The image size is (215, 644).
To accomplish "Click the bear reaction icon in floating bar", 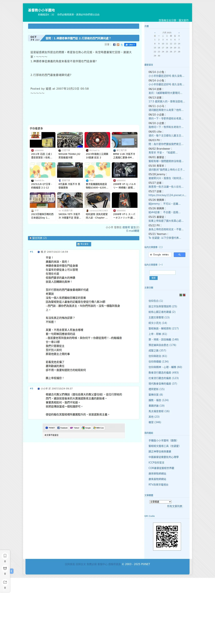I will click(x=5, y=568).
